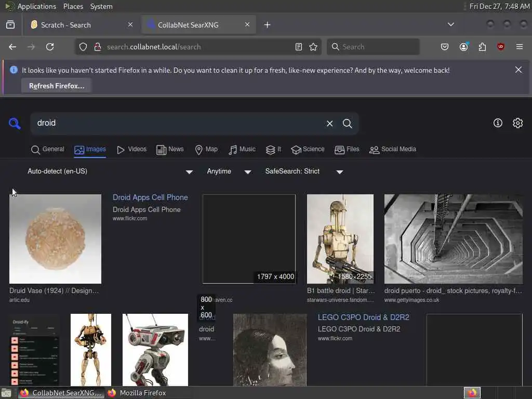Viewport: 532px width, 399px height.
Task: Close the Scratch - Search tab
Action: (130, 24)
